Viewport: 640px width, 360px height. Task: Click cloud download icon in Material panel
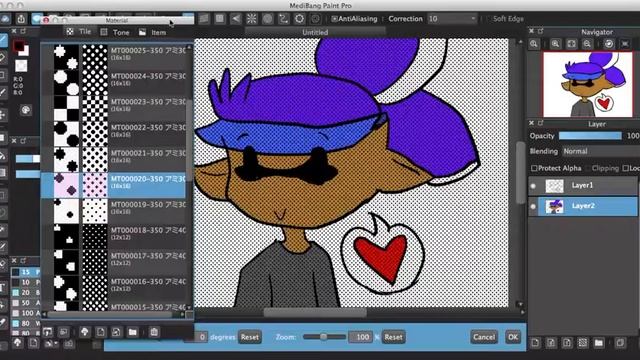pos(85,332)
